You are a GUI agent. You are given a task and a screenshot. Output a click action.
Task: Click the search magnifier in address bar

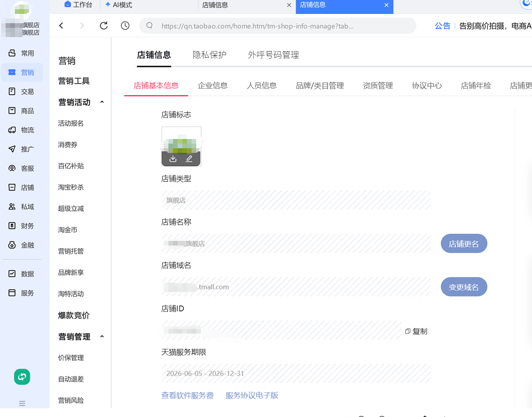[x=149, y=25]
